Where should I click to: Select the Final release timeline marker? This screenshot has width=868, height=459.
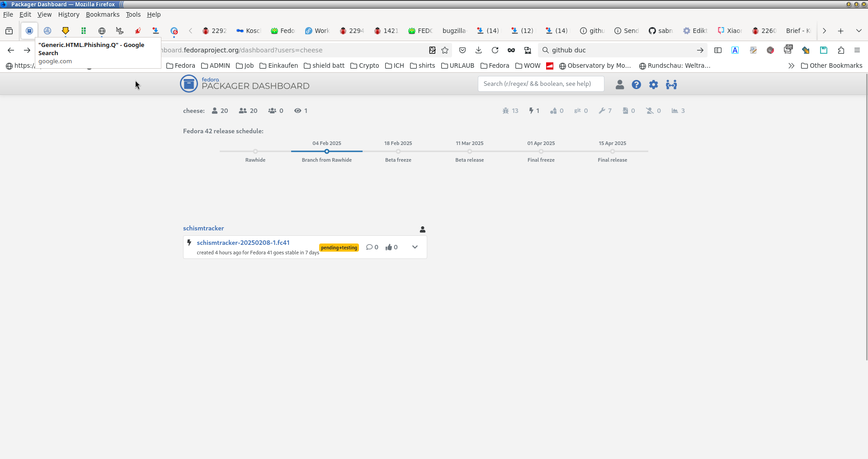(x=613, y=151)
